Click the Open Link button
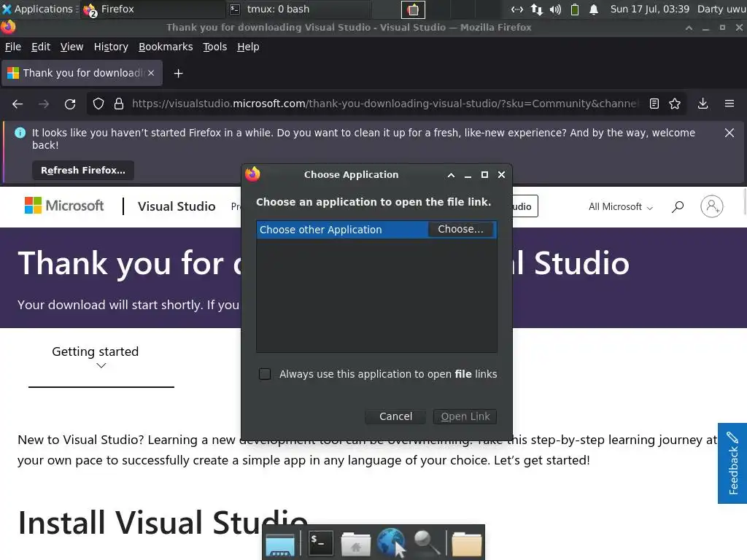 coord(465,416)
